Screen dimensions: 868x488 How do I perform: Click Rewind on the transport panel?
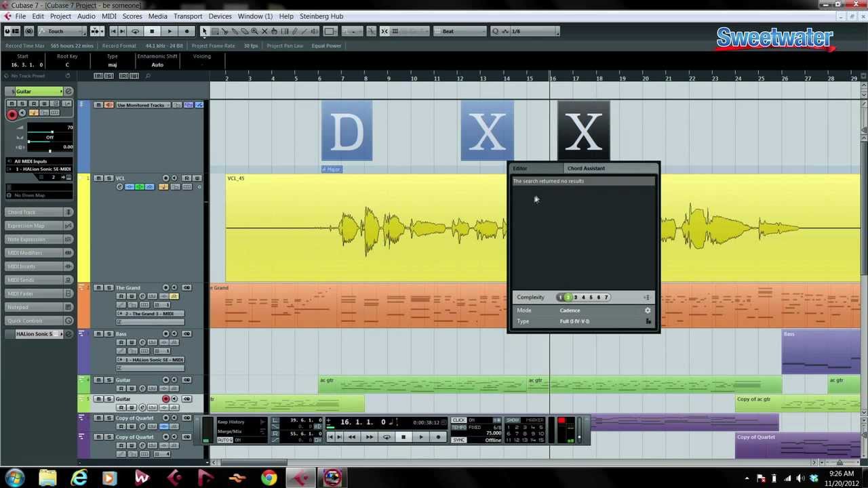pyautogui.click(x=351, y=436)
